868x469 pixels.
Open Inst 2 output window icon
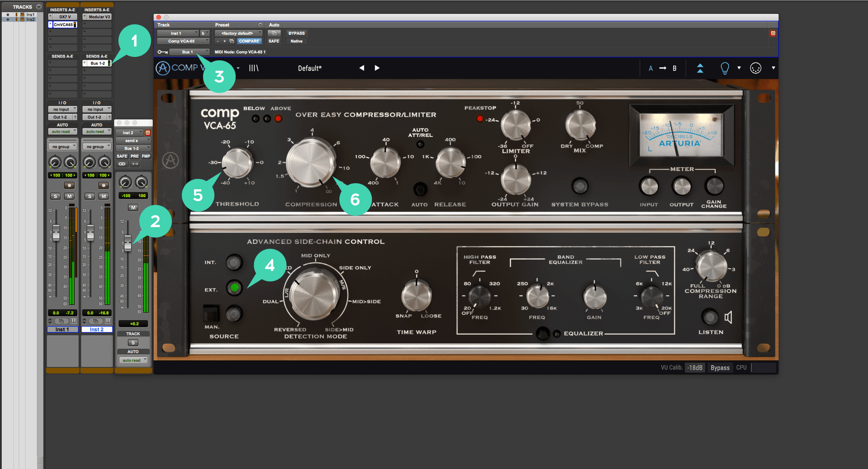click(x=96, y=321)
